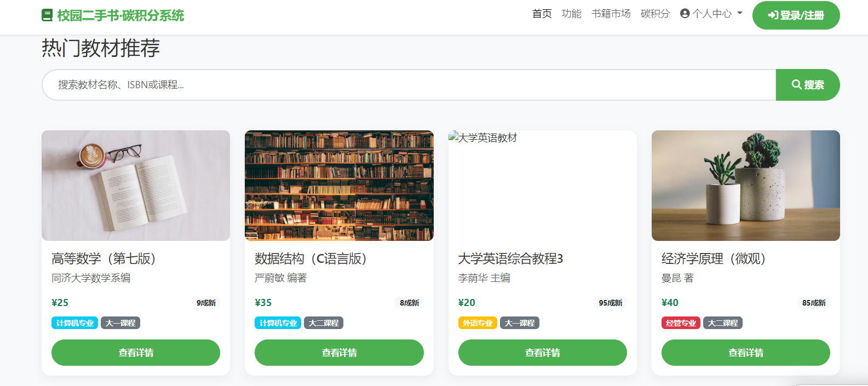The width and height of the screenshot is (868, 386).
Task: Expand the 个人中心 dropdown arrow
Action: 740,13
